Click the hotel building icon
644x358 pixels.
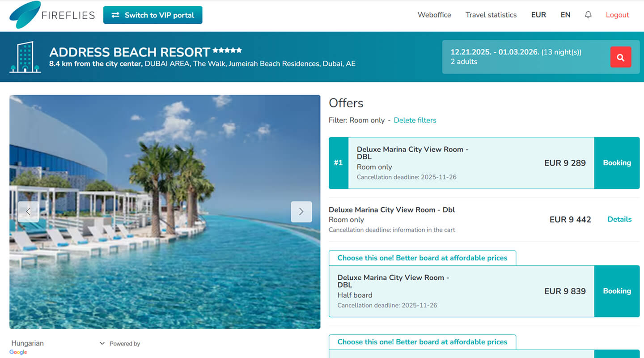(x=25, y=57)
